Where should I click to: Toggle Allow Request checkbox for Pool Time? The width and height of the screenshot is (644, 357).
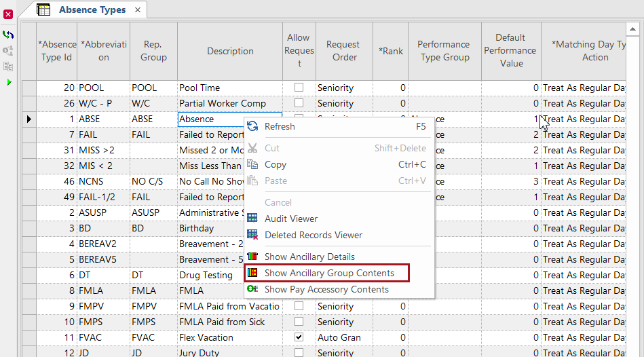pos(299,87)
